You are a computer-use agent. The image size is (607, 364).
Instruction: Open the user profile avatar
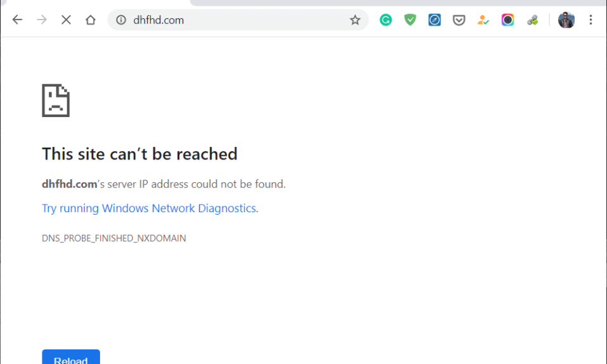(x=566, y=20)
